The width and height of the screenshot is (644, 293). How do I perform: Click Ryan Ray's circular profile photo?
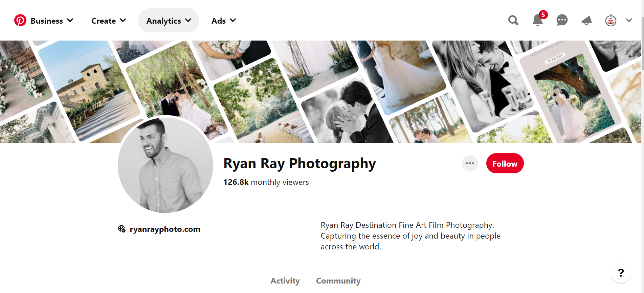point(165,165)
